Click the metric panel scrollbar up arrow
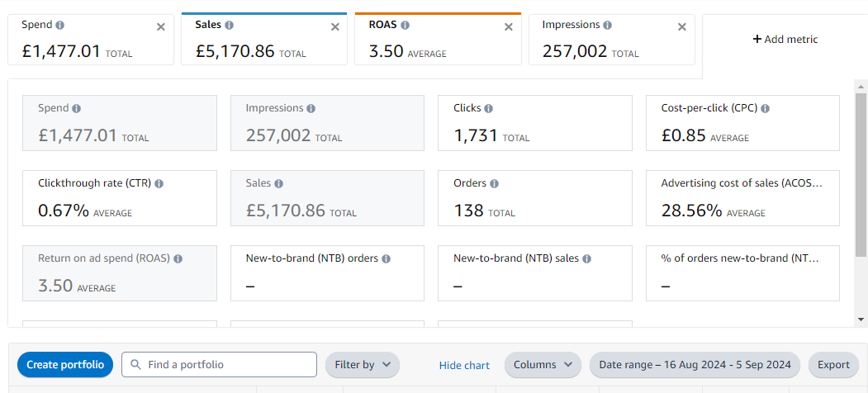 (x=861, y=87)
